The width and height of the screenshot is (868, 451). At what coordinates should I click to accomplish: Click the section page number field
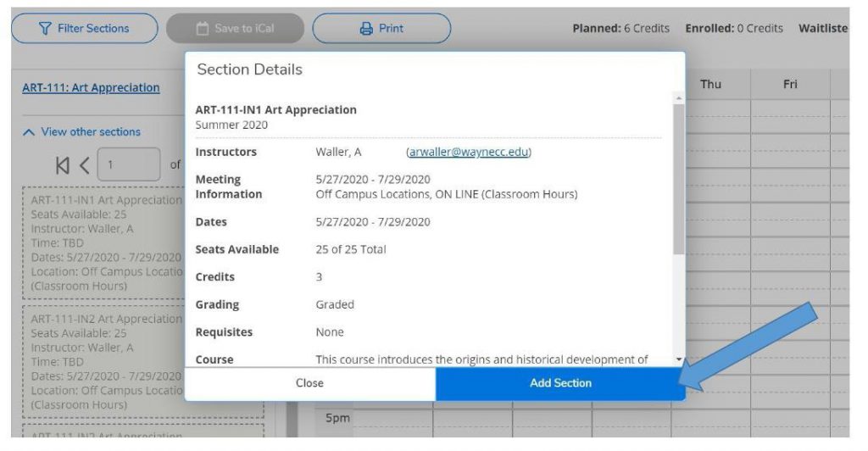(128, 164)
